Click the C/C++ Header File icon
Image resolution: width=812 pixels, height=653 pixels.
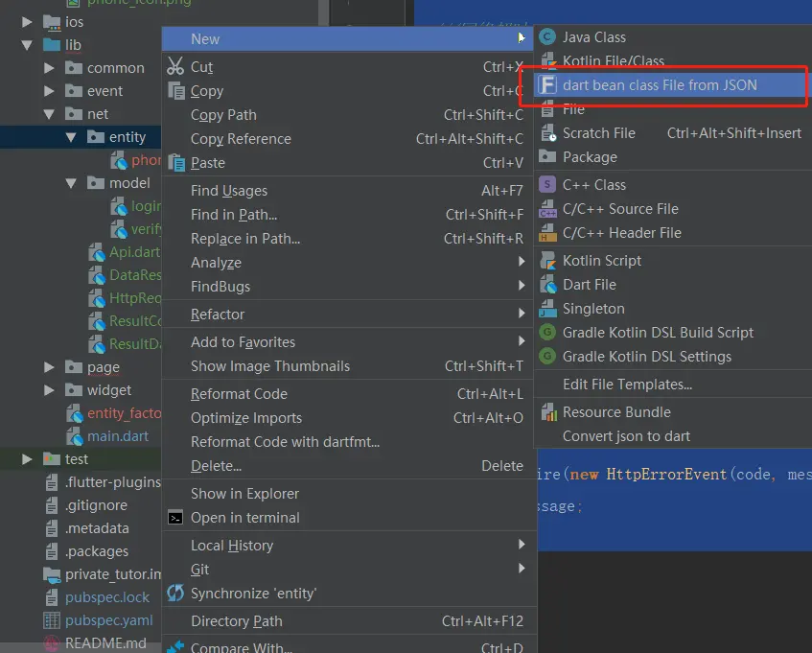click(548, 232)
